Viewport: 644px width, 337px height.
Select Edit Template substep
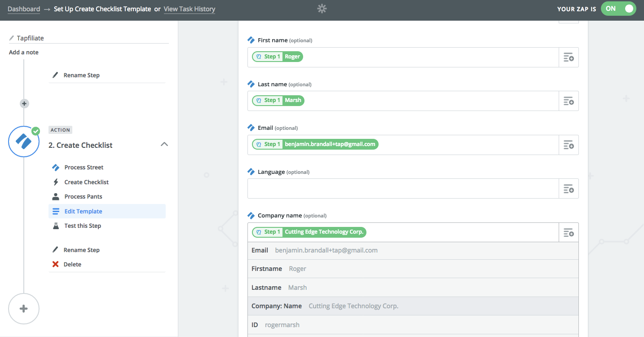[x=107, y=211]
